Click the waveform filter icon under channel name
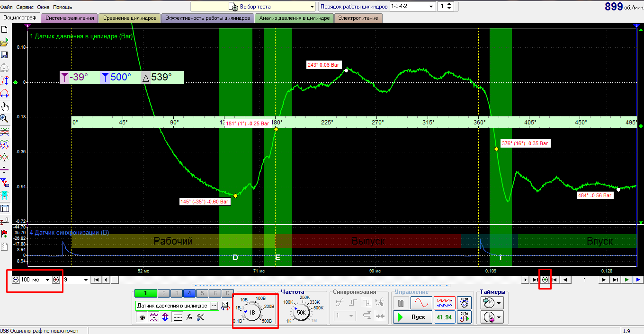Image resolution: width=644 pixels, height=334 pixels. (153, 318)
